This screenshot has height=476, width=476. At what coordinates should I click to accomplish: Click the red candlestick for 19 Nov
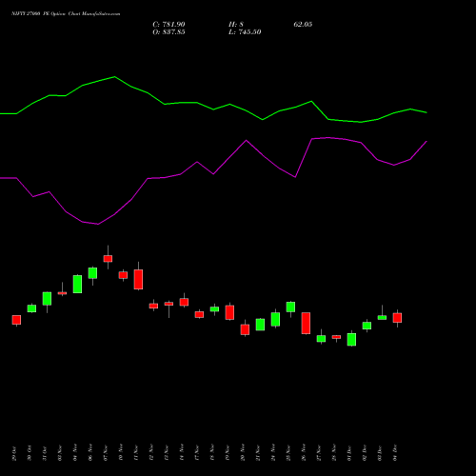click(x=229, y=312)
